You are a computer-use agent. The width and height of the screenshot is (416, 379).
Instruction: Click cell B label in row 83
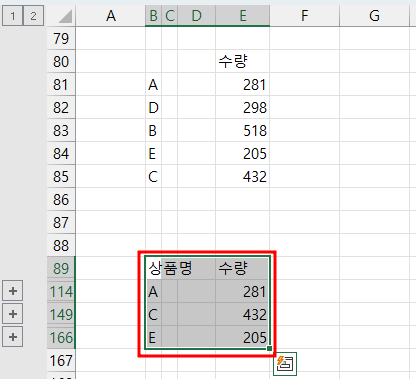[x=154, y=130]
